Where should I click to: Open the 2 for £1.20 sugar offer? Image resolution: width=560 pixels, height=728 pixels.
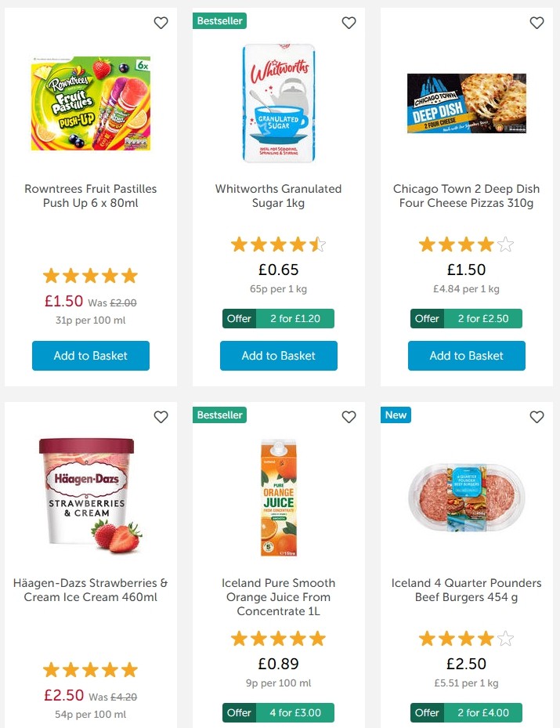[x=278, y=318]
